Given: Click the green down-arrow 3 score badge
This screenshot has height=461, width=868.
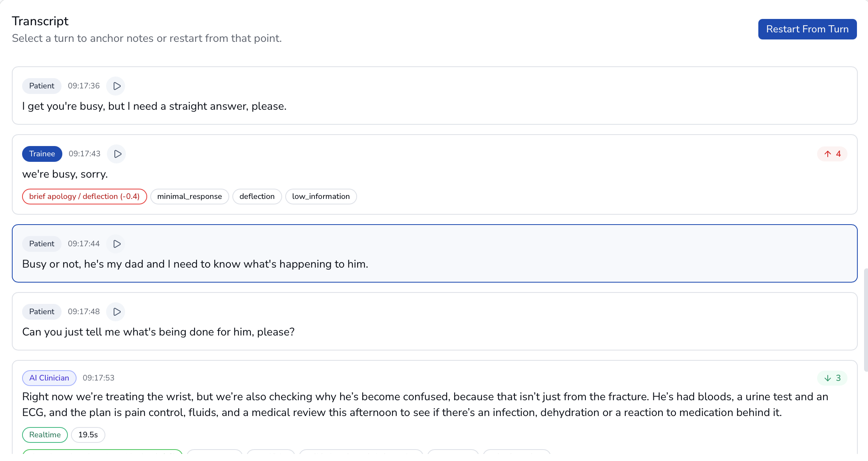Looking at the screenshot, I should (832, 378).
